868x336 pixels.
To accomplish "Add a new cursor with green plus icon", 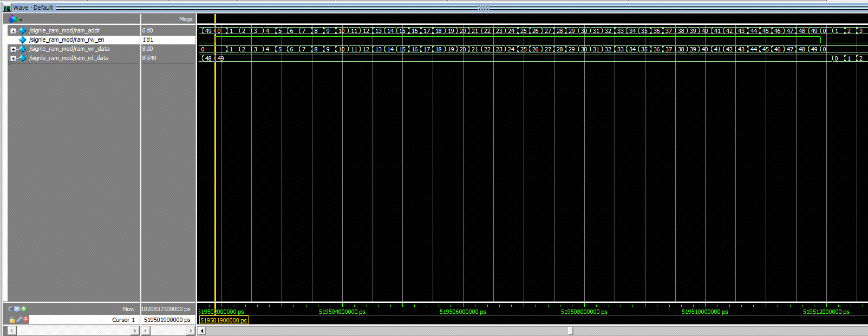I will click(x=24, y=309).
